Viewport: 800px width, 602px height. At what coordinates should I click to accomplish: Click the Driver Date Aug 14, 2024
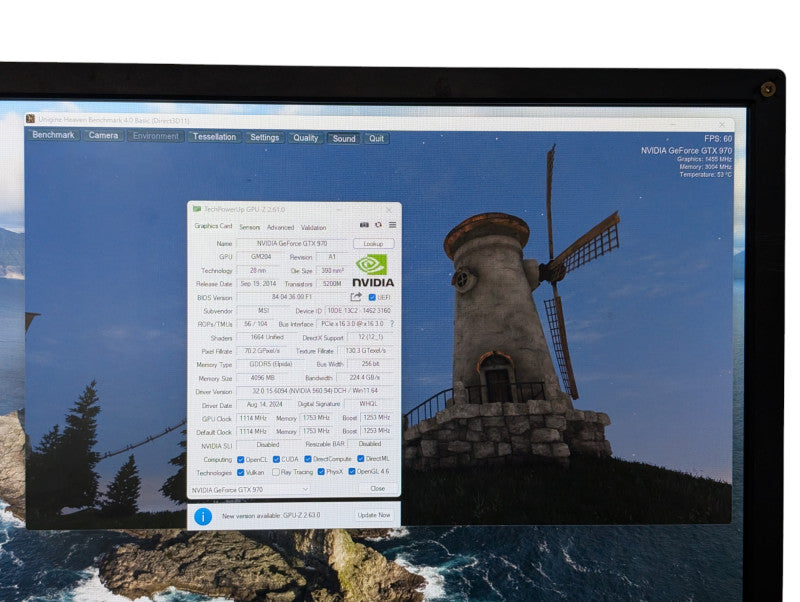coord(264,405)
